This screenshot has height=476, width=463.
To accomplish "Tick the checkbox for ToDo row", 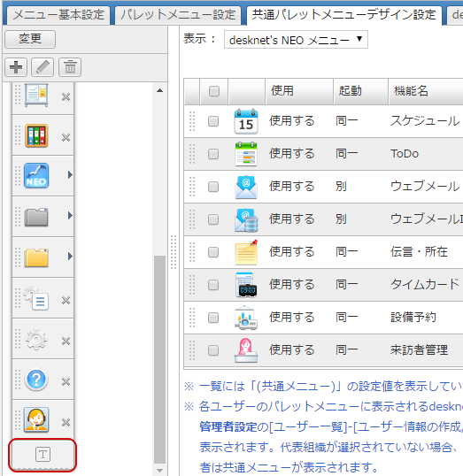I will point(213,154).
